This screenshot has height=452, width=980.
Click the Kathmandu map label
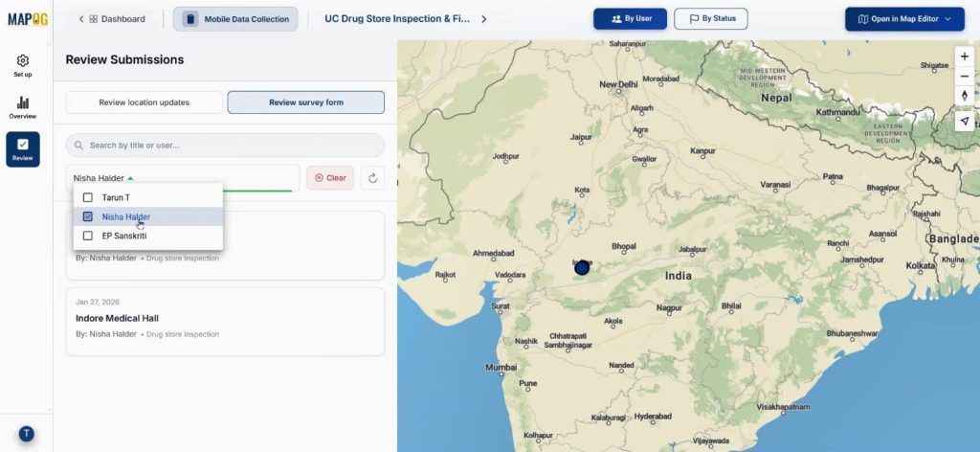tap(837, 113)
